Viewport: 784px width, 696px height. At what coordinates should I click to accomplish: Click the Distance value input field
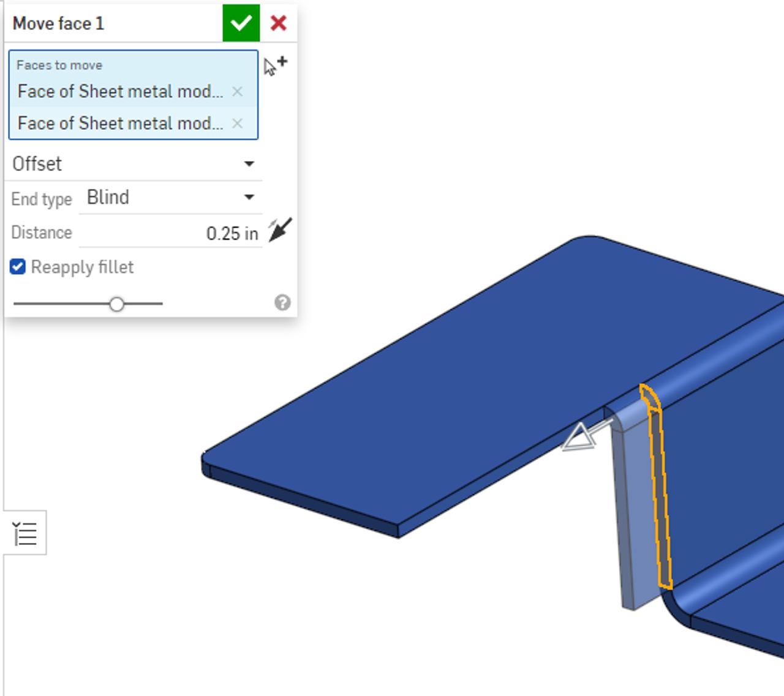point(202,233)
